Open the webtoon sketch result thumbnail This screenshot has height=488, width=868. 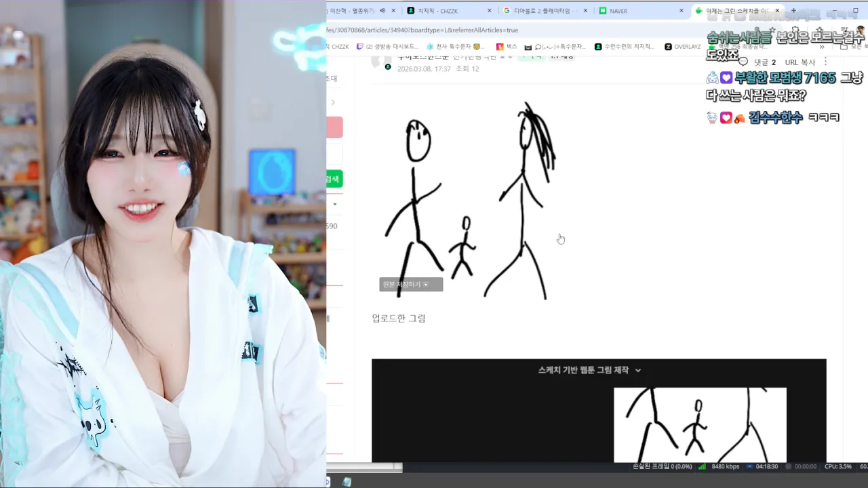700,425
